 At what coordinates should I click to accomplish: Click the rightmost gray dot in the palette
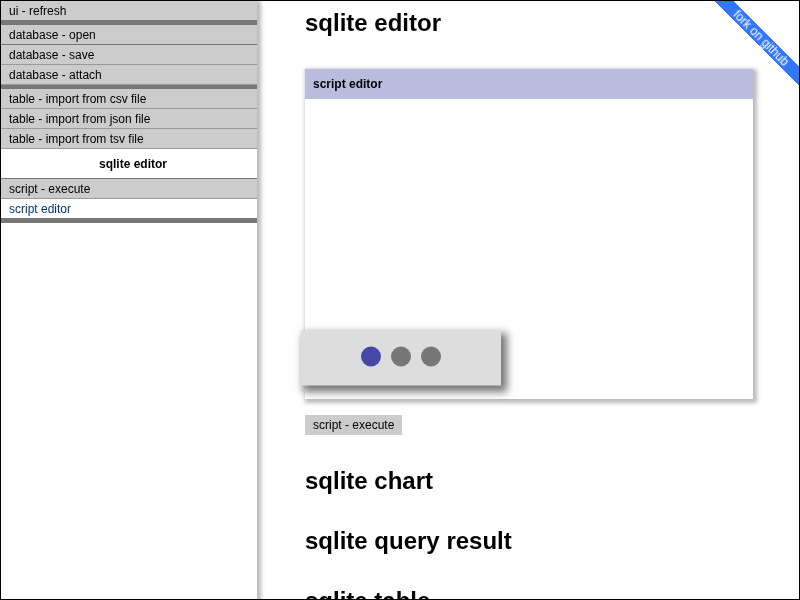pyautogui.click(x=431, y=355)
